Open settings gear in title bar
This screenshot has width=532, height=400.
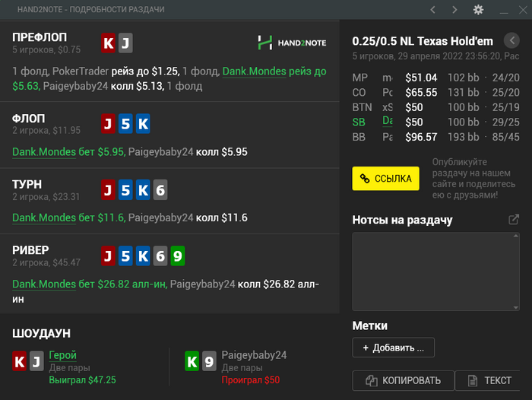478,10
